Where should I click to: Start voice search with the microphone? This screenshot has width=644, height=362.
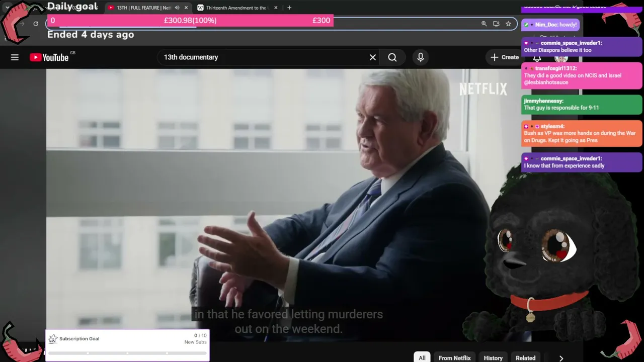[421, 57]
